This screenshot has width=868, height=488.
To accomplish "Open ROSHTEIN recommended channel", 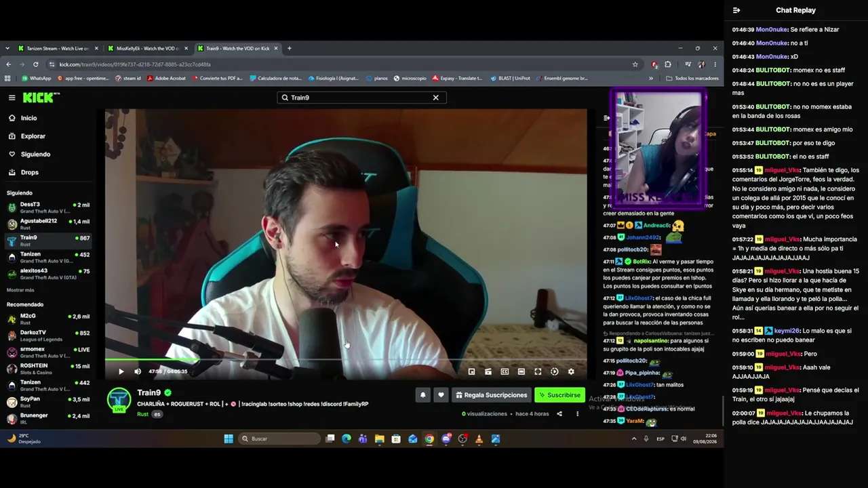I will click(x=48, y=369).
